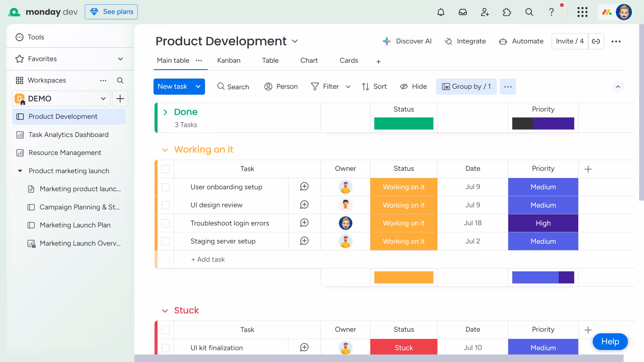Change status of Staging server setup
Viewport: 644px width, 362px height.
[404, 241]
